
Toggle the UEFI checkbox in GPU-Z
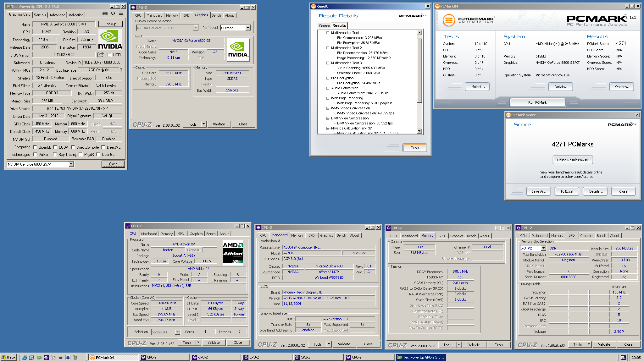109,55
